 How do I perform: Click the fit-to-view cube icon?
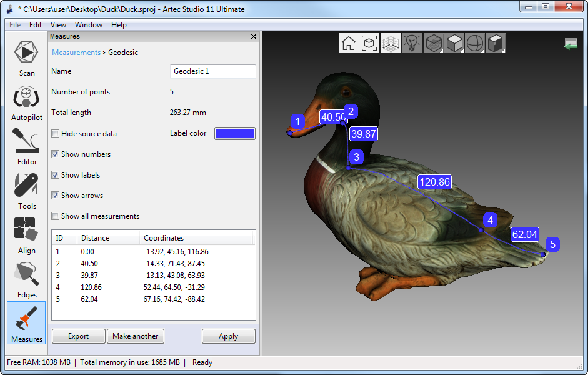369,43
